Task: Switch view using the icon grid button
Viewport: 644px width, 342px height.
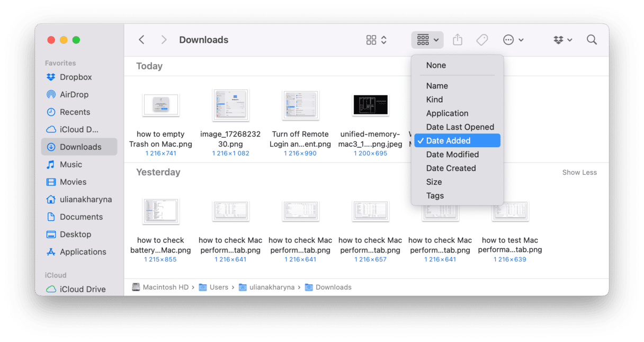Action: click(x=371, y=40)
